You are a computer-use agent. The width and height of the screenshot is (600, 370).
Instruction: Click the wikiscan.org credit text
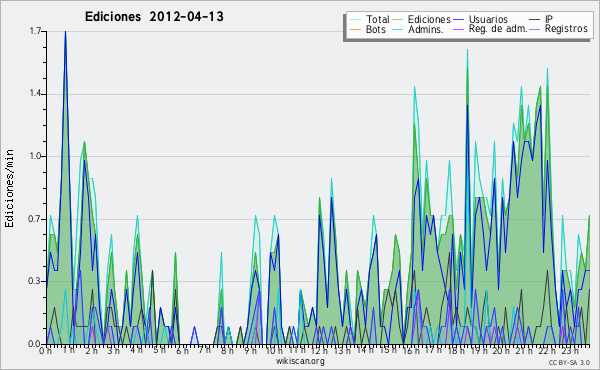300,361
